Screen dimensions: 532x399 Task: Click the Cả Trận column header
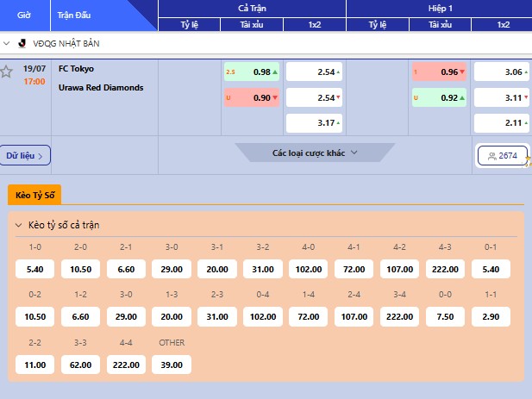[x=252, y=8]
